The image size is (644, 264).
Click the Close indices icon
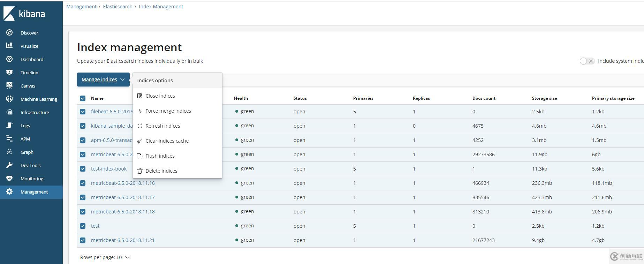coord(140,96)
